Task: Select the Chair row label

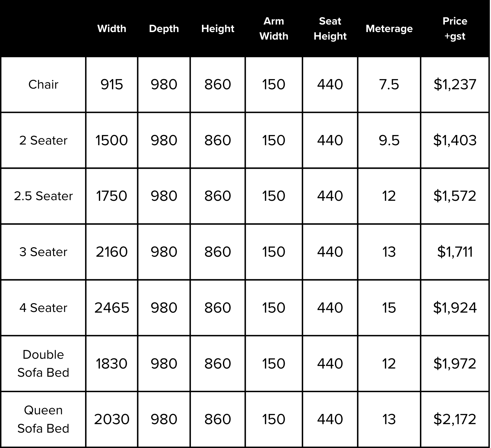Action: tap(43, 85)
